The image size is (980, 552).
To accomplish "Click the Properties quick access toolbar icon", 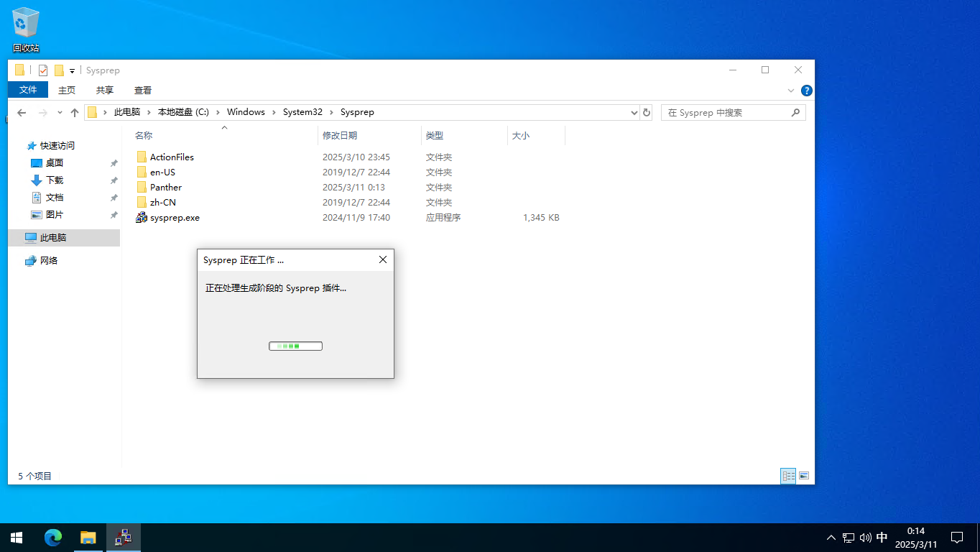I will click(43, 70).
